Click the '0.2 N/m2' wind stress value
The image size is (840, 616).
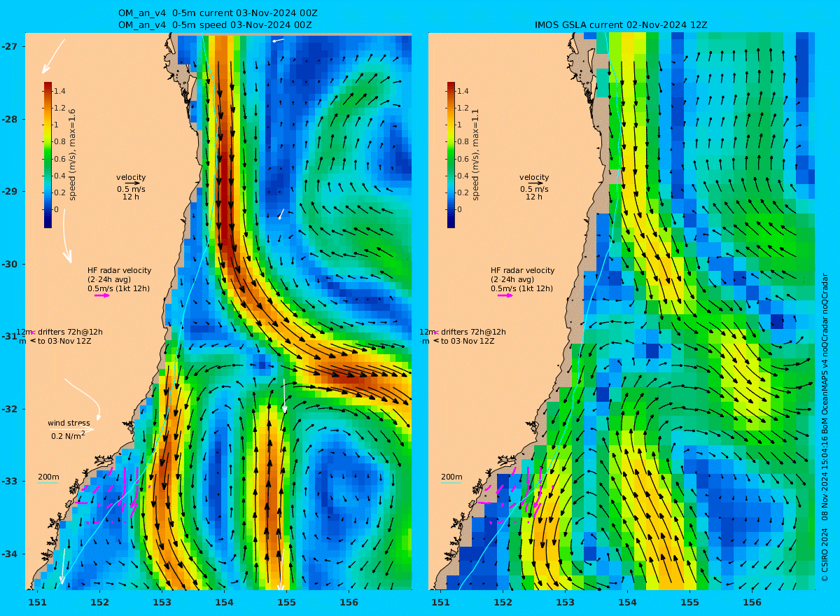click(69, 435)
